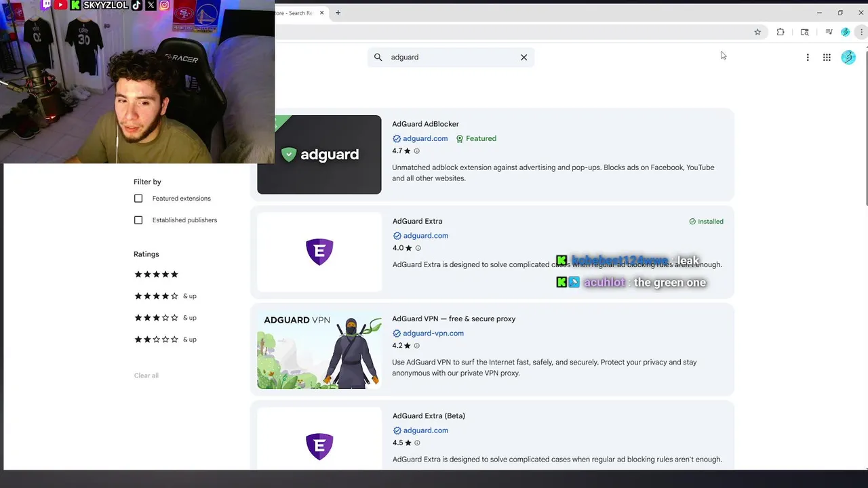The height and width of the screenshot is (488, 868).
Task: Open the AdGuard AdBlocker title
Action: [425, 124]
